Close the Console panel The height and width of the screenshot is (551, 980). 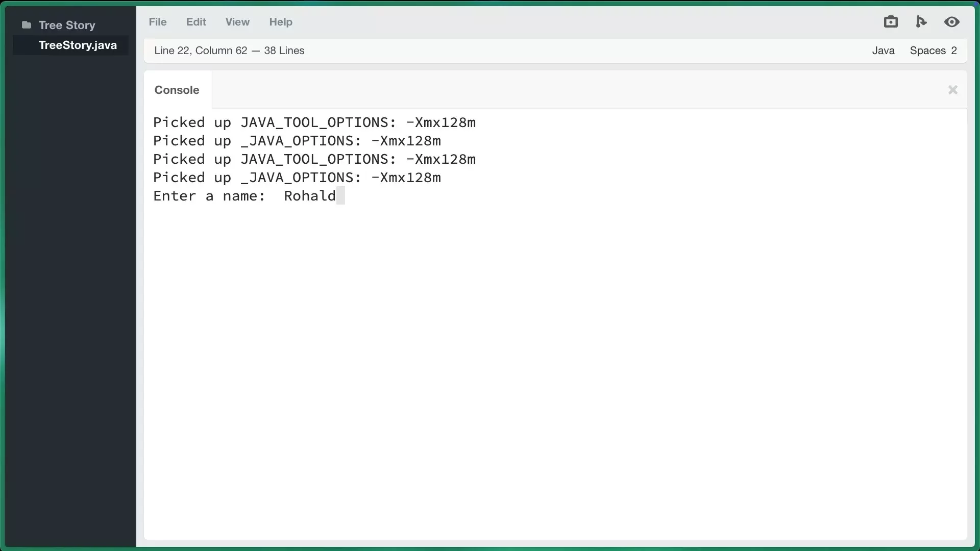[x=952, y=90]
